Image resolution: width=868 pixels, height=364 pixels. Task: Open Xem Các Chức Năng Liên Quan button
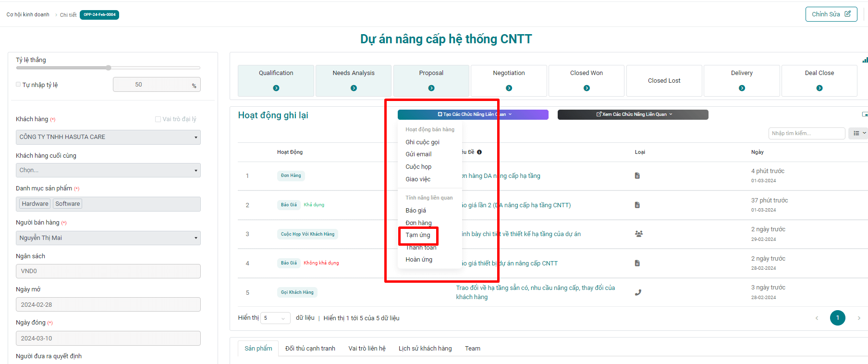633,114
